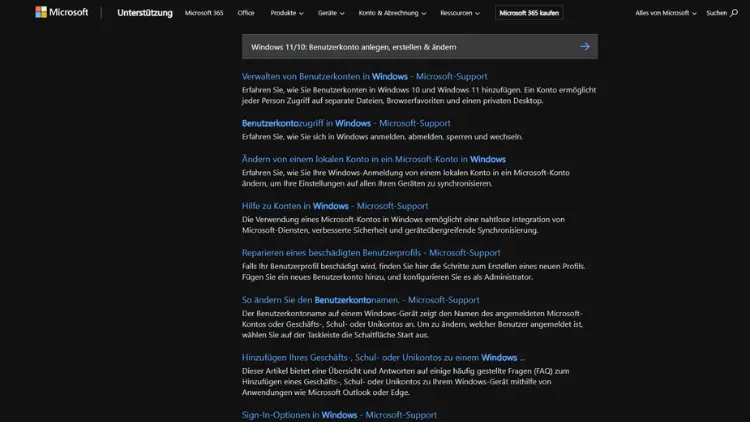Click the search magnifier icon
Screen dimensions: 750x422
tap(734, 13)
